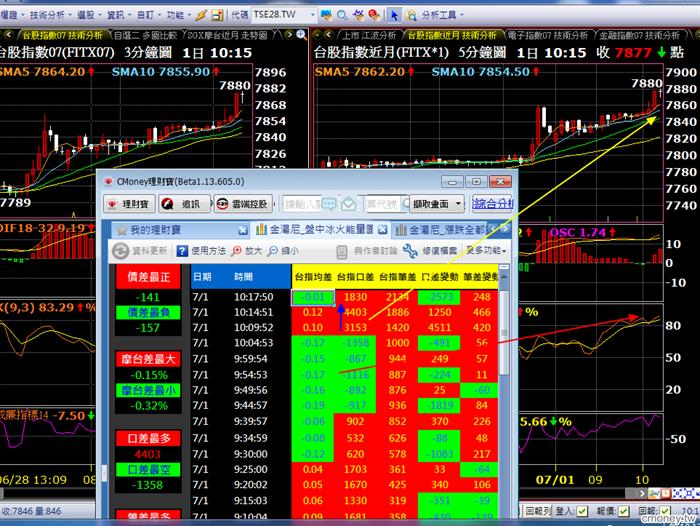Click the 時間 column header
Image resolution: width=700 pixels, height=526 pixels.
click(243, 277)
